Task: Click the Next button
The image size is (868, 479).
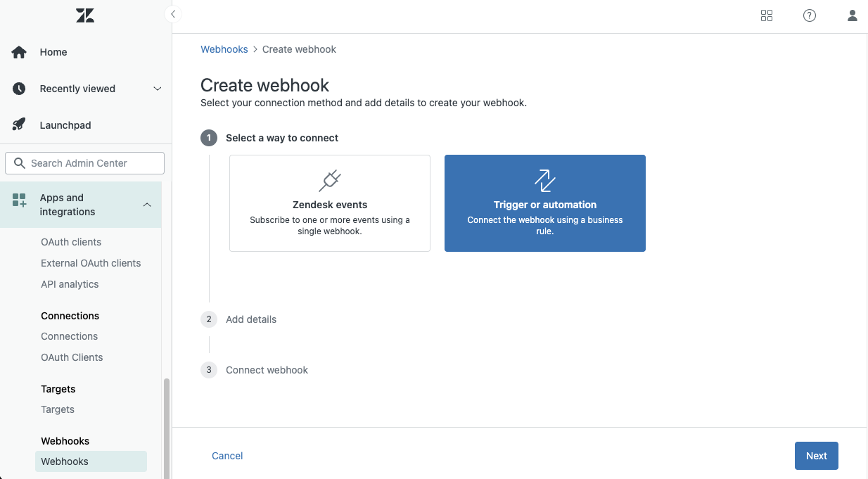Action: click(x=816, y=456)
